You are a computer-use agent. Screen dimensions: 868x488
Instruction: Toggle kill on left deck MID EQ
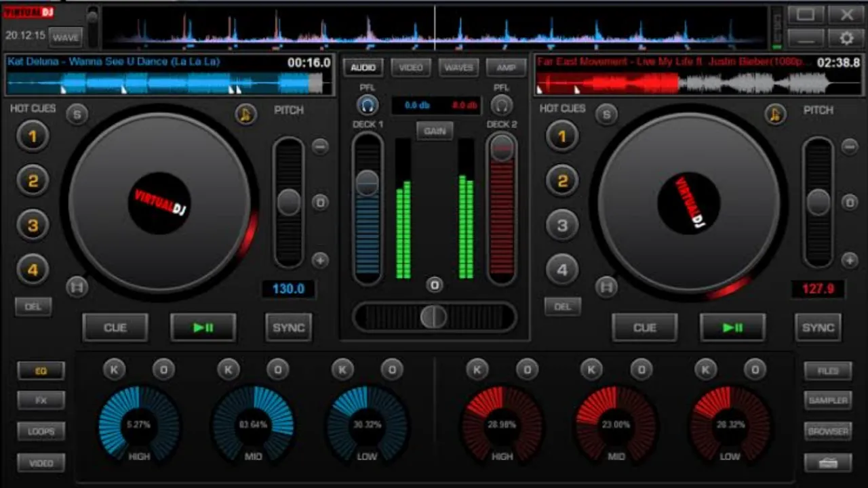[x=228, y=369]
